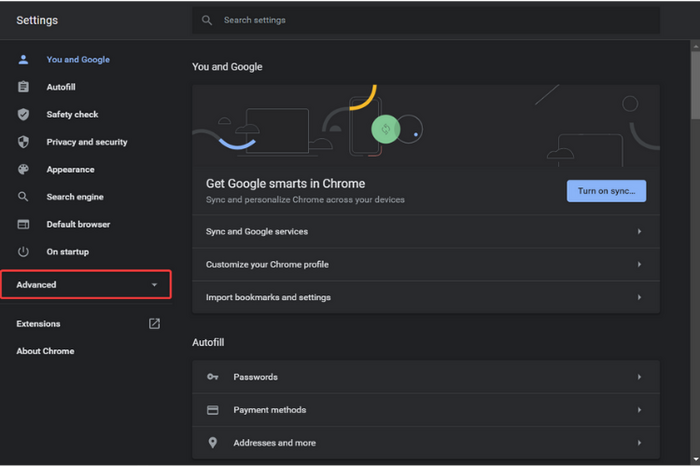Click the Search engine magnifier icon in sidebar
Screen dimensions: 700x466
(x=23, y=197)
